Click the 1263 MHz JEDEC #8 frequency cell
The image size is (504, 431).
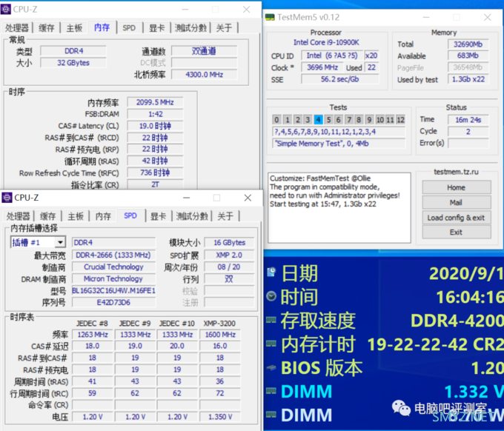[93, 335]
